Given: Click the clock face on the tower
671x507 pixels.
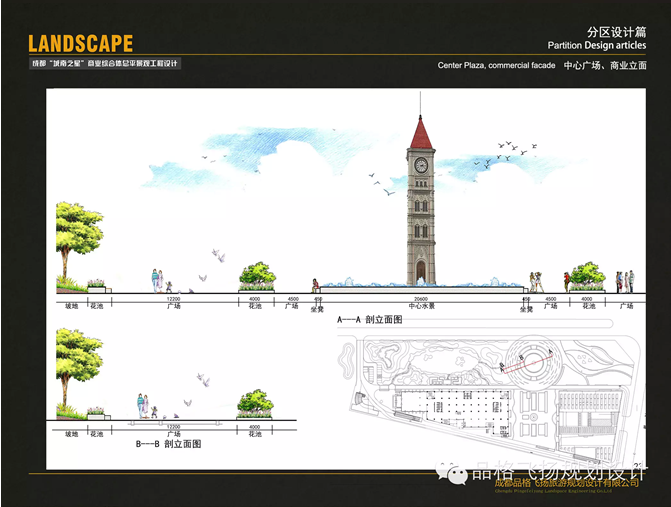Looking at the screenshot, I should point(421,165).
